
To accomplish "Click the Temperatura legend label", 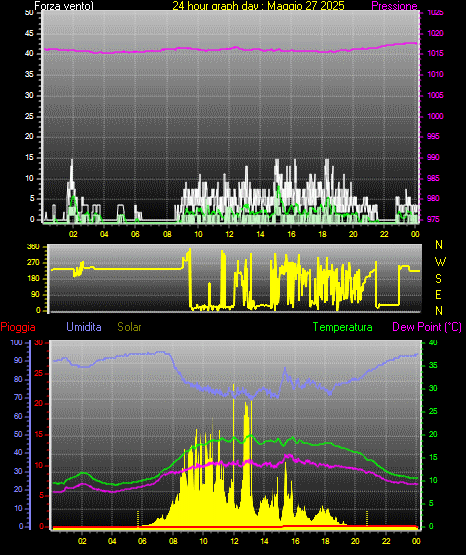I will (x=343, y=327).
